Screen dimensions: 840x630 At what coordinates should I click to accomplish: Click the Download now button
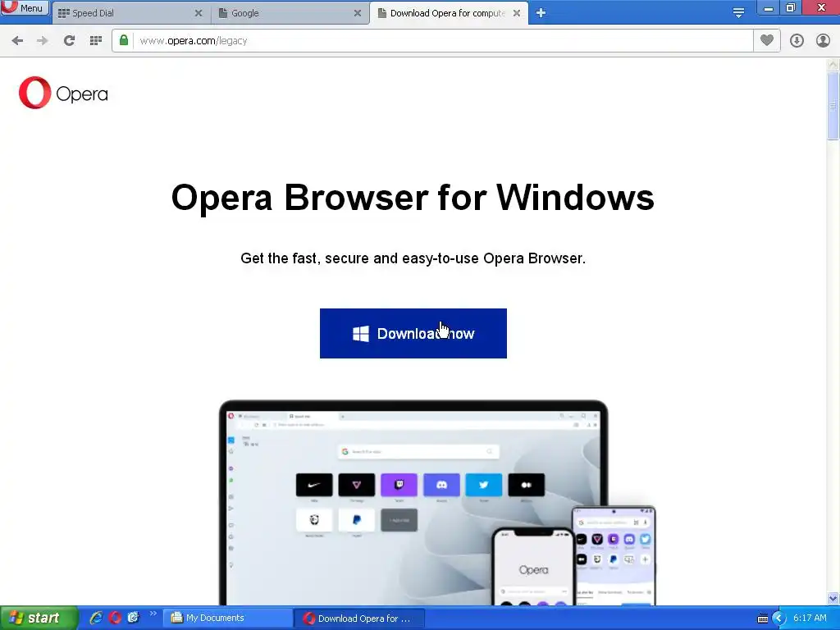tap(413, 333)
